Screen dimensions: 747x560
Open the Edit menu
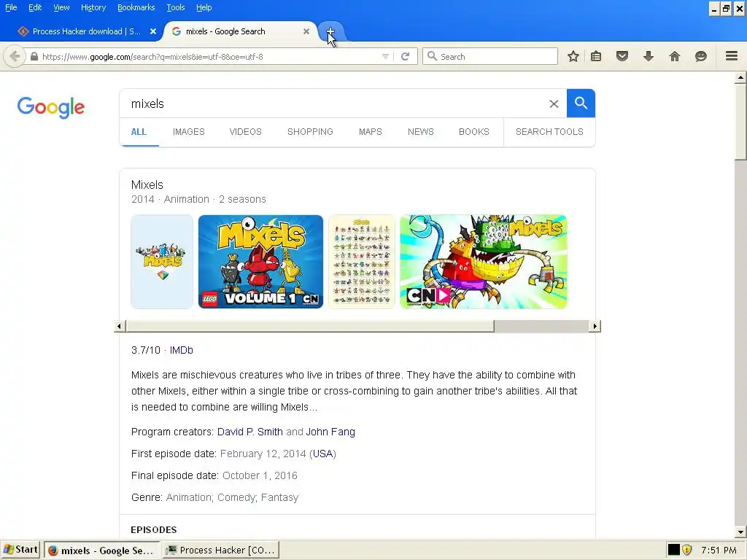tap(35, 7)
